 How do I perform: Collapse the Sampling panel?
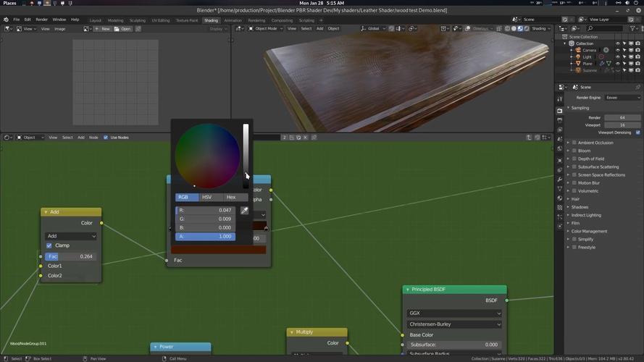[x=569, y=108]
